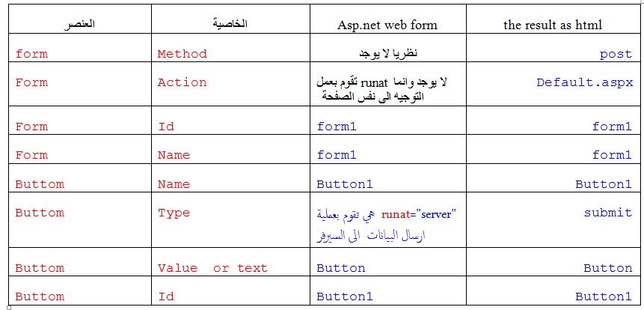The image size is (644, 310).
Task: Click right-aligned 'Button' in html column
Action: click(x=608, y=269)
